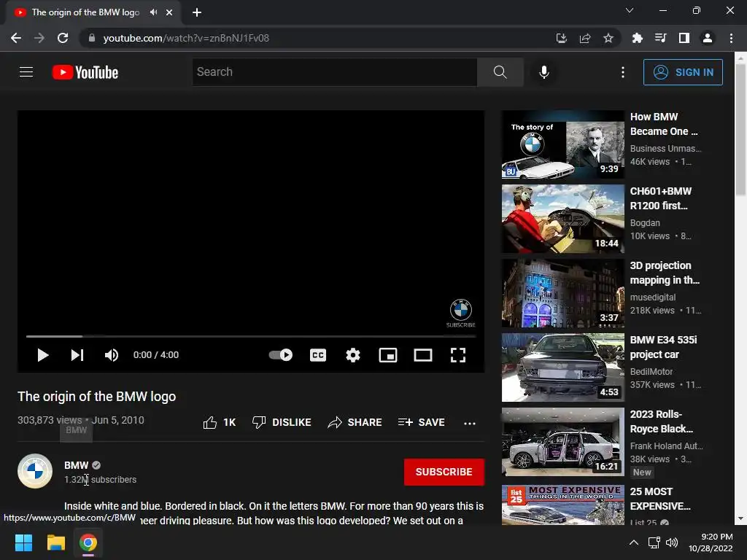Bookmark this tab with star icon

click(608, 38)
